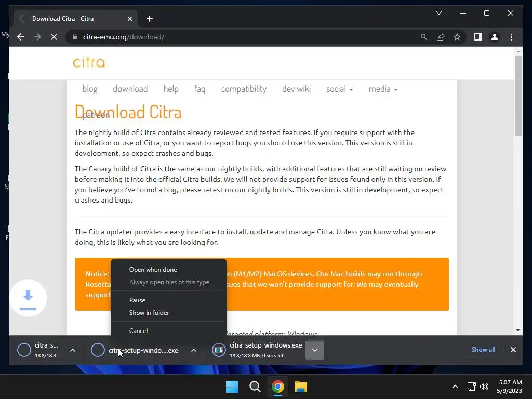Image resolution: width=532 pixels, height=399 pixels.
Task: Open the dev wiki link
Action: click(x=296, y=89)
